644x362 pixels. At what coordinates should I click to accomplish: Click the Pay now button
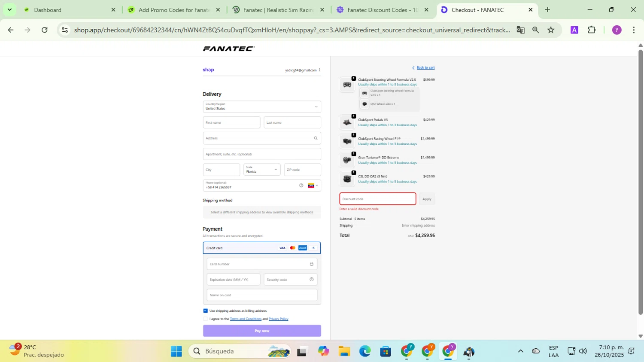click(262, 331)
